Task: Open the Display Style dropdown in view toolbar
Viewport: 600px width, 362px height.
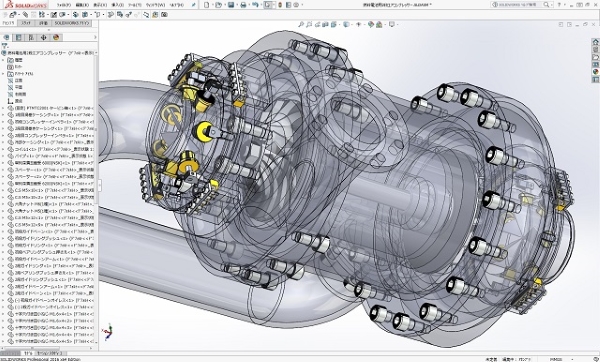Action: (x=347, y=24)
